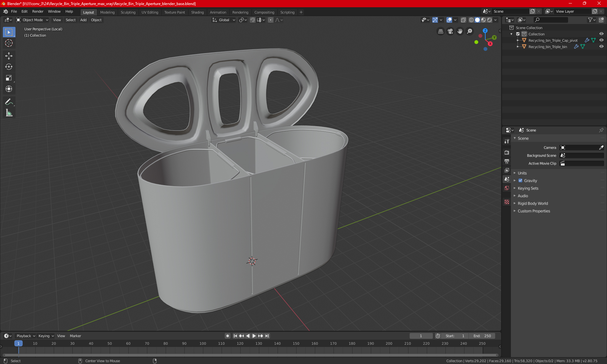Screen dimensions: 607x364
Task: Jump to the timeline start frame
Action: pos(235,336)
